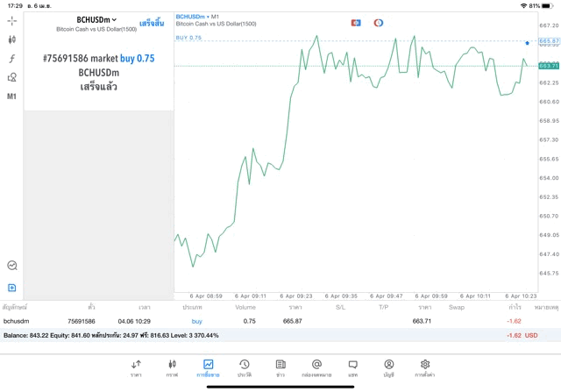Click the S/L column header
Image resolution: width=561 pixels, height=392 pixels.
coord(341,307)
